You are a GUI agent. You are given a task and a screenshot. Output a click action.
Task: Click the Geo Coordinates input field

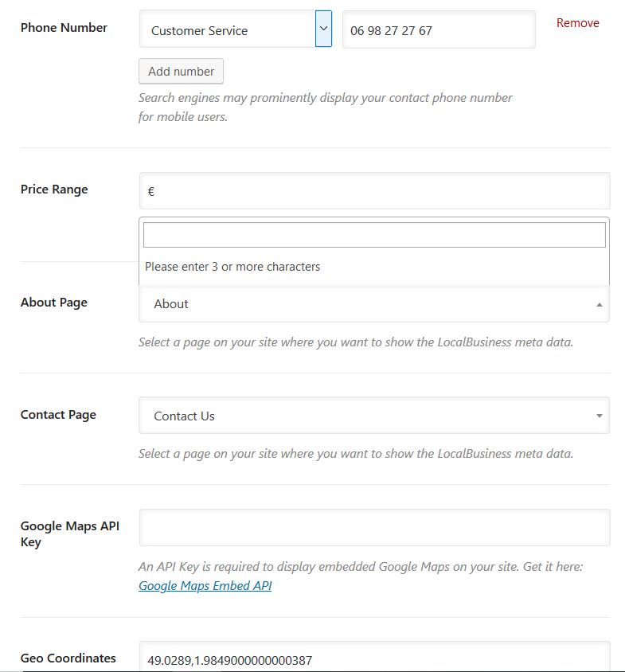click(375, 657)
